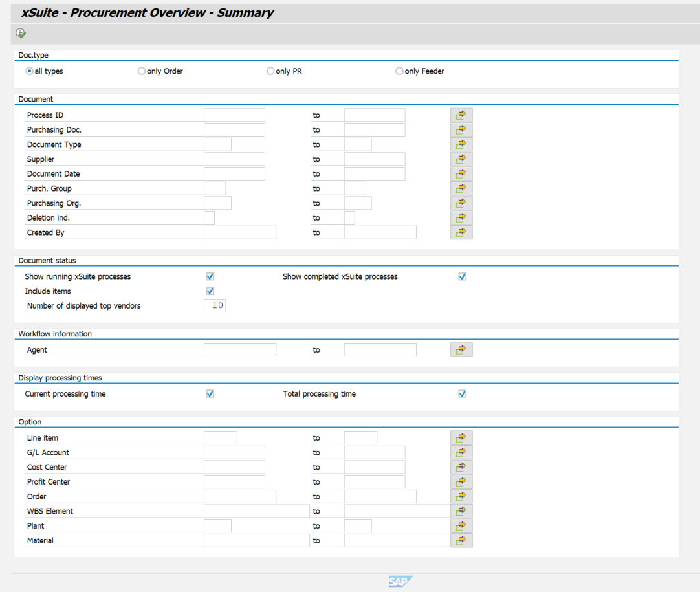The width and height of the screenshot is (700, 592).
Task: Select the "only PR" document type
Action: 270,71
